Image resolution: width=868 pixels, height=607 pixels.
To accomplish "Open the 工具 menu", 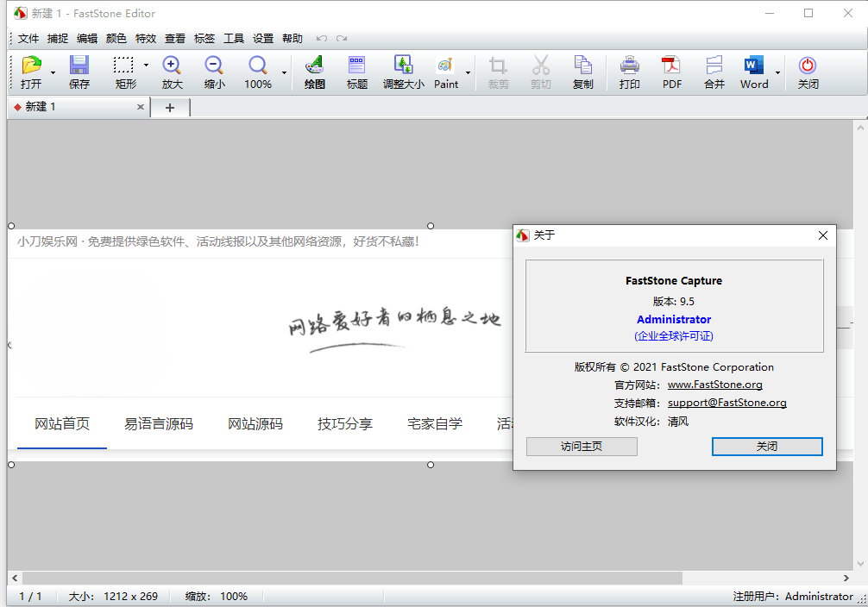I will pyautogui.click(x=234, y=38).
